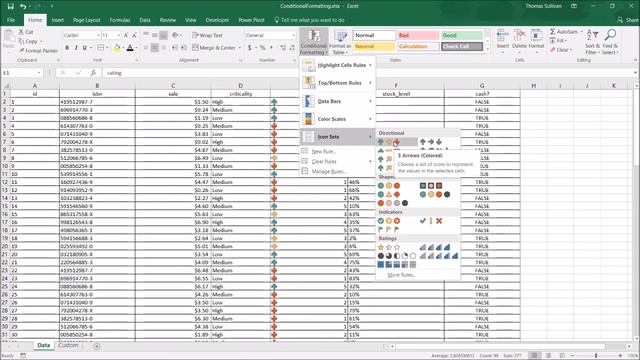This screenshot has width=640, height=360.
Task: Open More Rules under icon sets
Action: pos(402,275)
